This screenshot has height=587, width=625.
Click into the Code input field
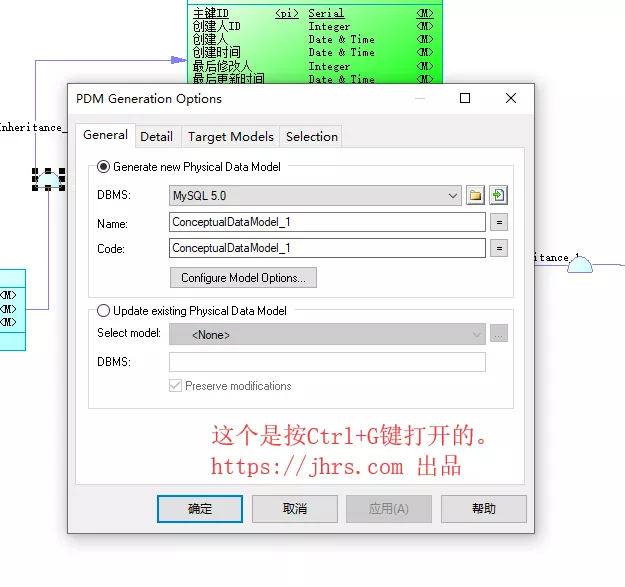(x=327, y=248)
